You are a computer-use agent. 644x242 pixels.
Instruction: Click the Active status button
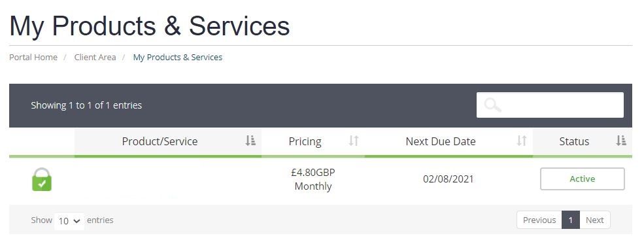[583, 179]
